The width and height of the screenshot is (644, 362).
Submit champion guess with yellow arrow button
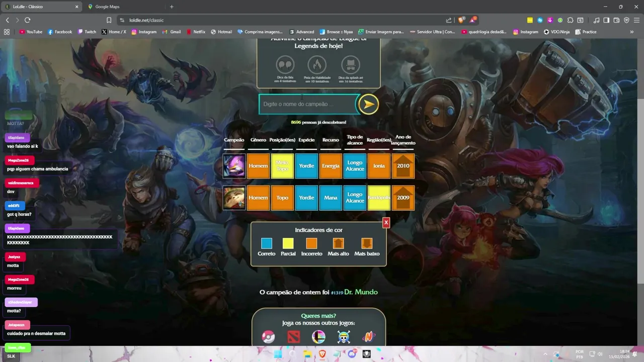pyautogui.click(x=368, y=104)
